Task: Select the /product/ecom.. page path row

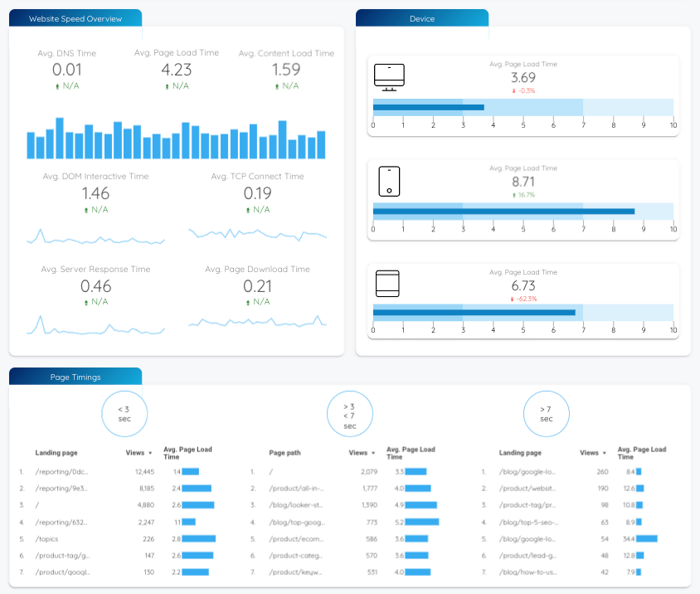Action: pyautogui.click(x=346, y=539)
